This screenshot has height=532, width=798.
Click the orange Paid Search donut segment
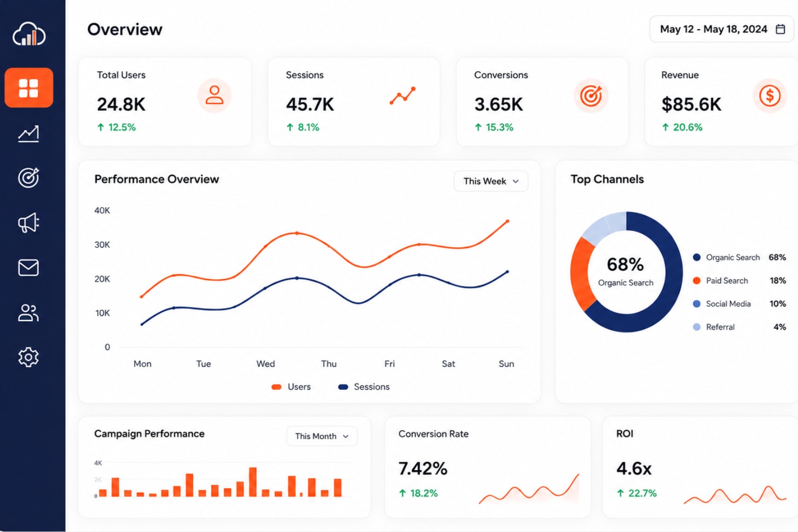(583, 274)
